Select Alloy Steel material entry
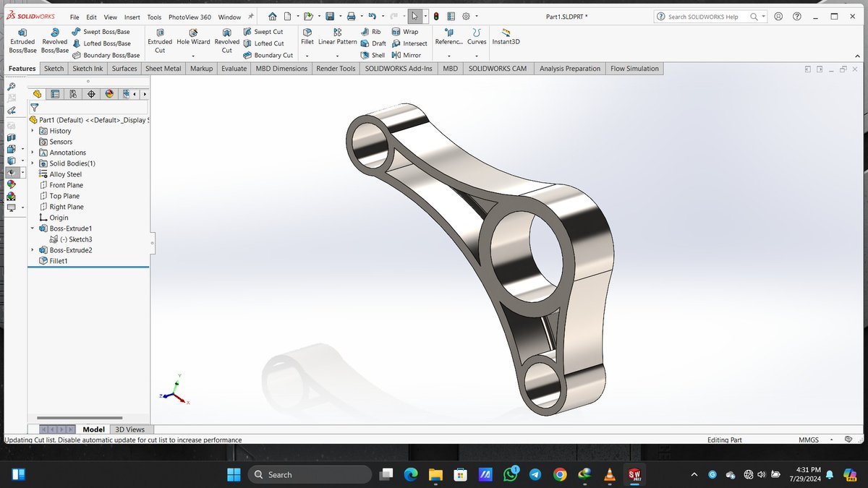 pos(59,174)
